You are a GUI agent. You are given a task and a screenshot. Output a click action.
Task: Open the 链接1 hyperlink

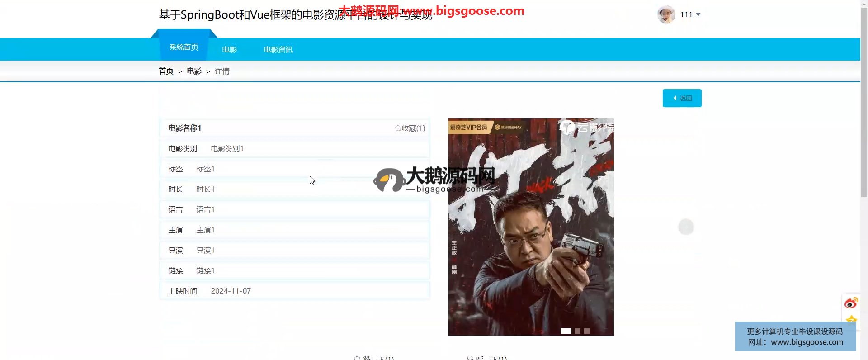(205, 271)
